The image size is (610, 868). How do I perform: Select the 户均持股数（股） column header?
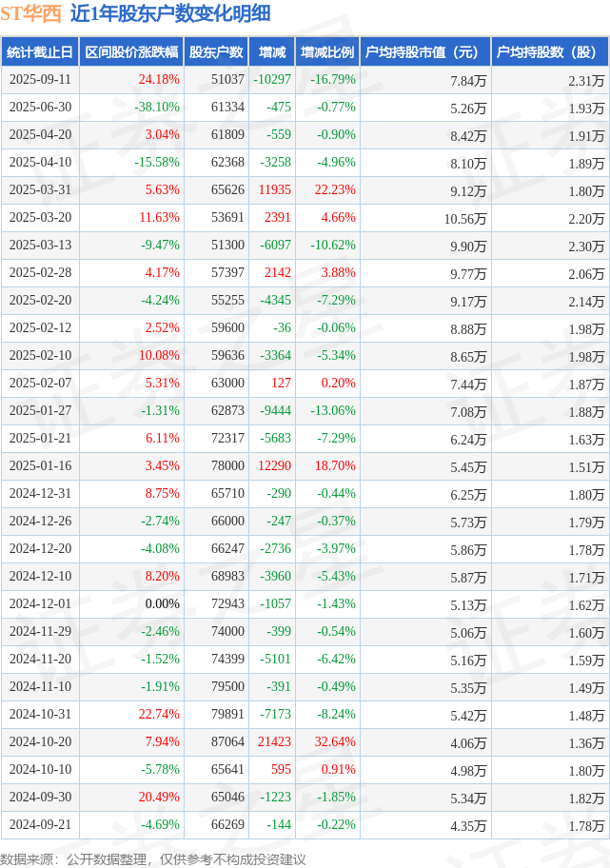(550, 52)
